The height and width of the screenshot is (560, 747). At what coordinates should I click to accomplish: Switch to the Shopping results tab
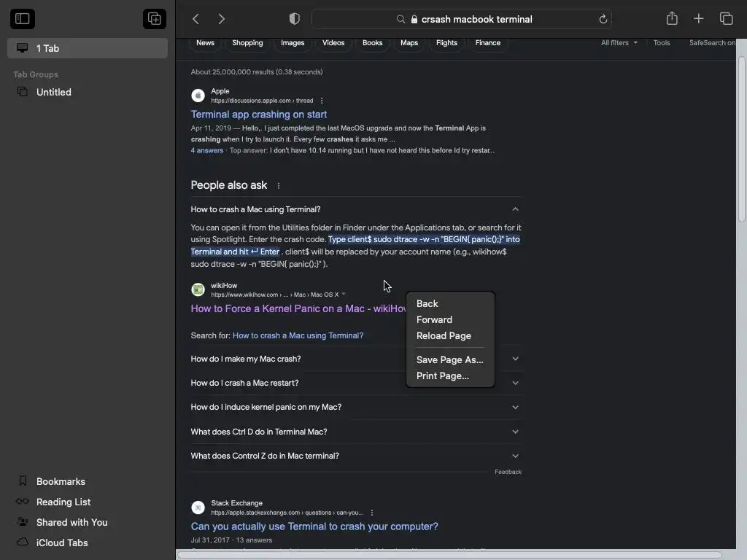click(247, 43)
